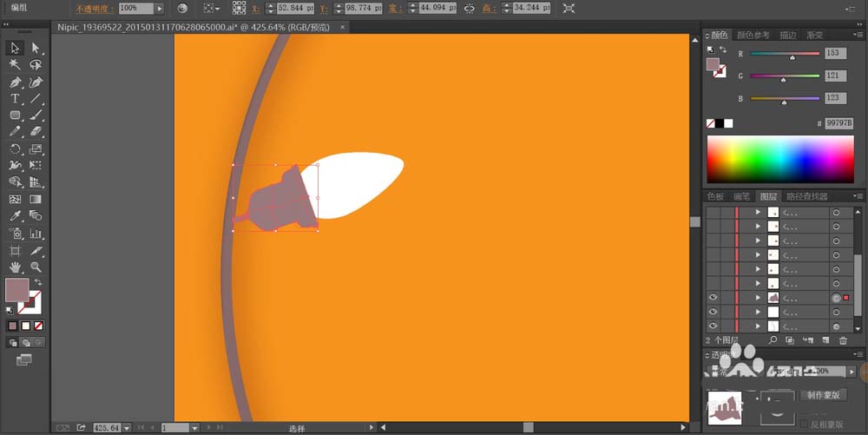Click target circle of mauve thumbnail layer
Screen dimensions: 868x435
coord(836,298)
